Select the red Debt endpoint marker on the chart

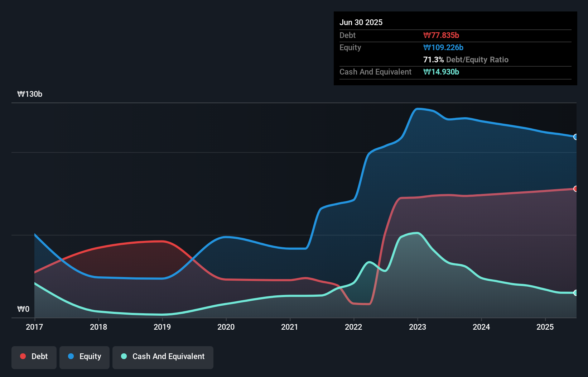(x=576, y=188)
